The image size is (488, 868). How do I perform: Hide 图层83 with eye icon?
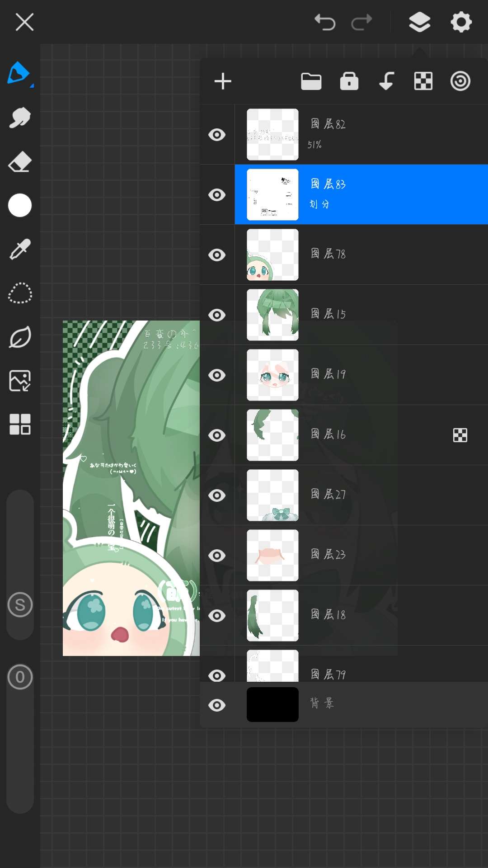217,195
